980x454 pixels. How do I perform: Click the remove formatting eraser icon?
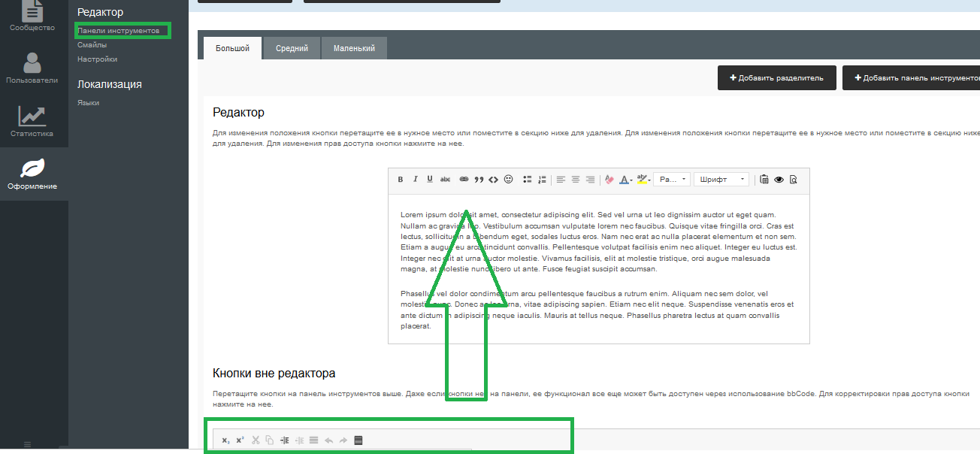[609, 180]
